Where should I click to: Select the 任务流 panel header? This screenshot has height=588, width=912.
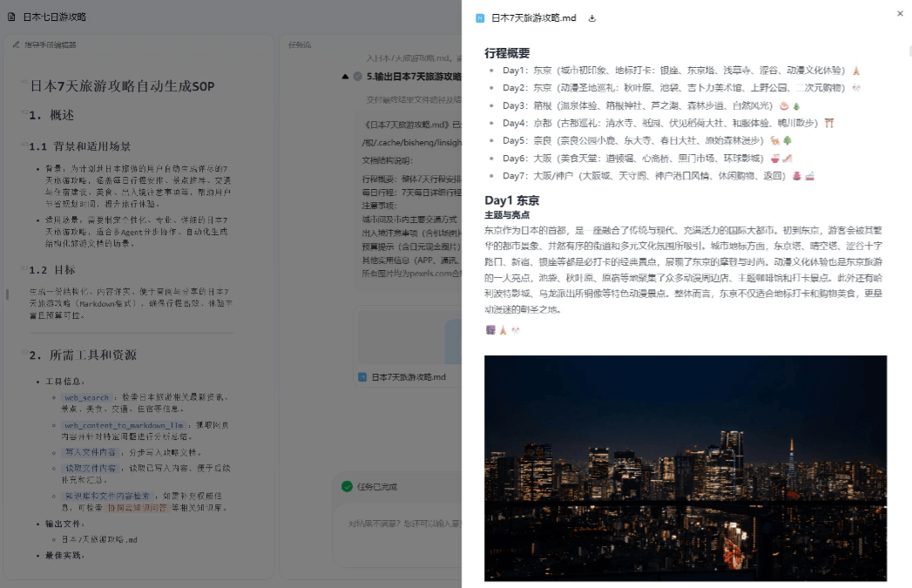(x=299, y=44)
